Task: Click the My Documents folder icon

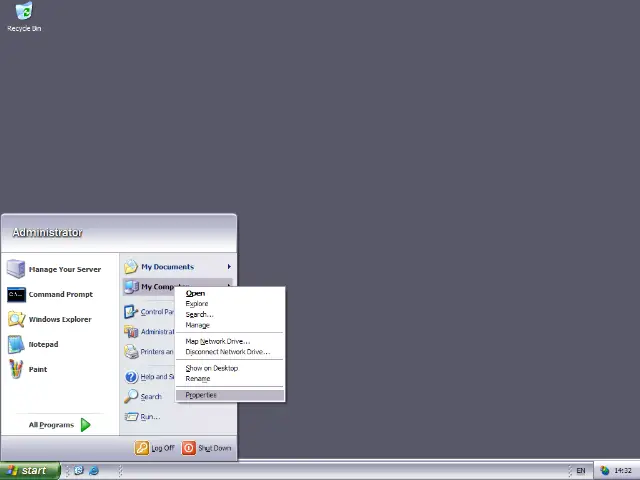Action: pos(131,267)
